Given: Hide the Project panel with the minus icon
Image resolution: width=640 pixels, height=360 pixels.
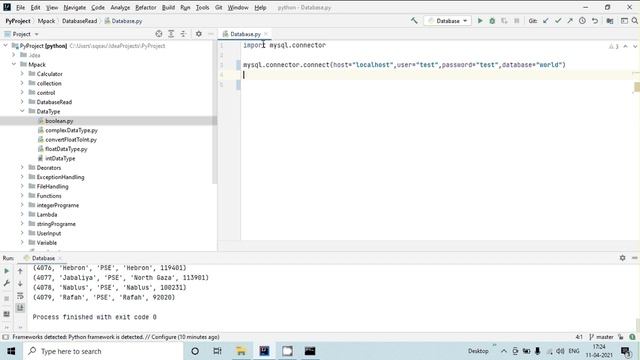Looking at the screenshot, I should tap(211, 34).
